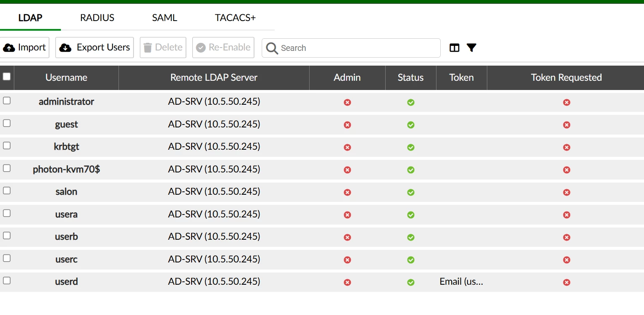
Task: Click photon-kvm70$ Token Requested red icon
Action: 566,170
